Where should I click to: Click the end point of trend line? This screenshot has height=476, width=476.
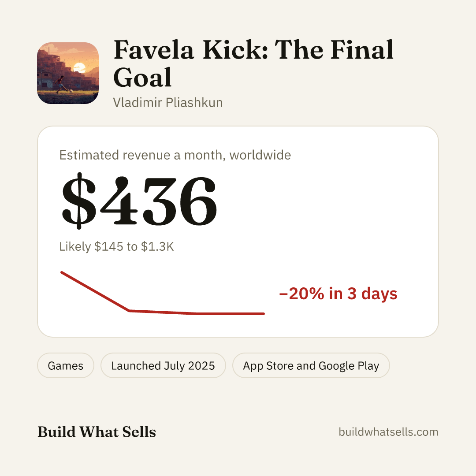pyautogui.click(x=263, y=314)
